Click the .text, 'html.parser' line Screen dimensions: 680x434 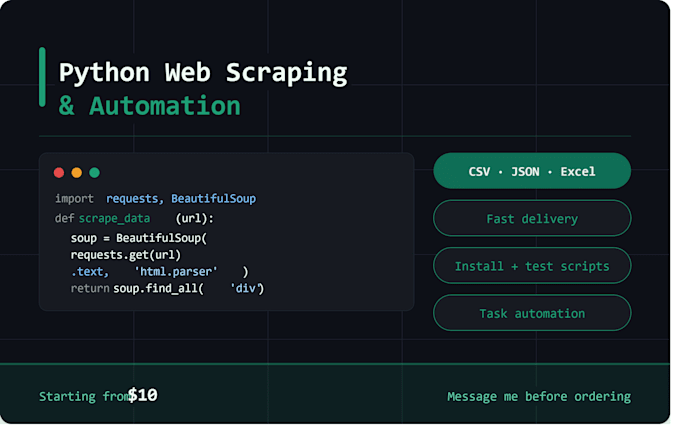160,272
